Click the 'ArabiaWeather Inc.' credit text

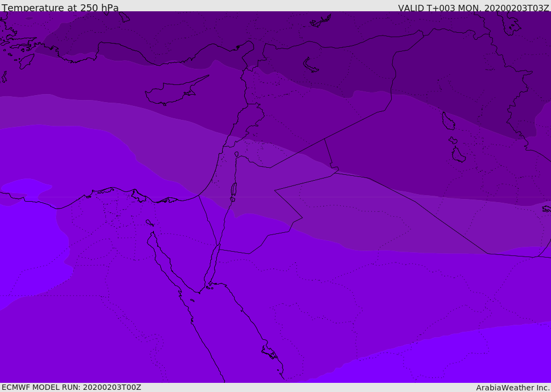[512, 388]
